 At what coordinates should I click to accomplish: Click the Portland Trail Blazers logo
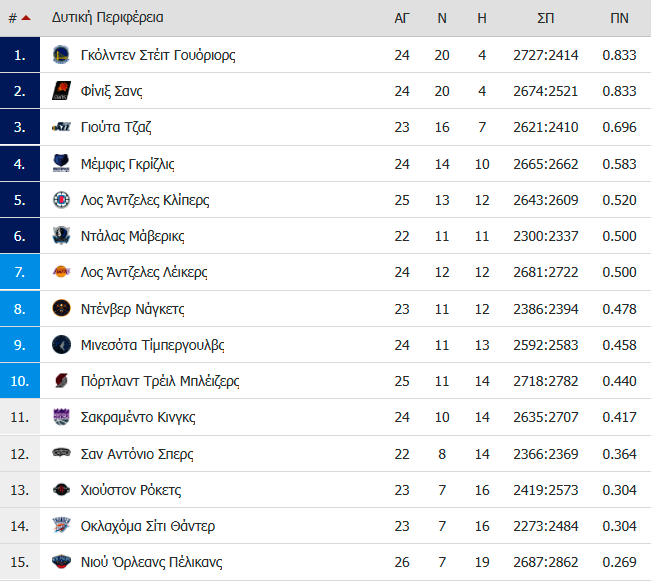click(x=61, y=381)
